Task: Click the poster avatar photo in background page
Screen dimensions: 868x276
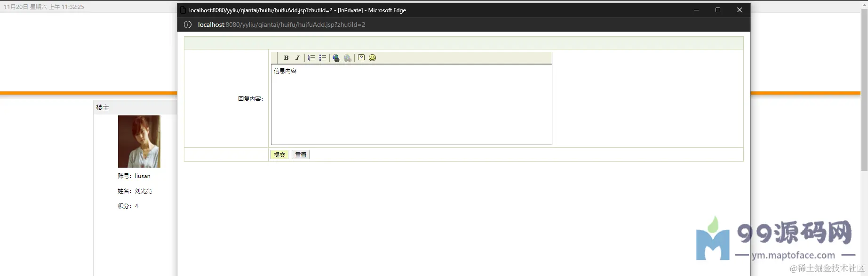Action: pyautogui.click(x=139, y=141)
